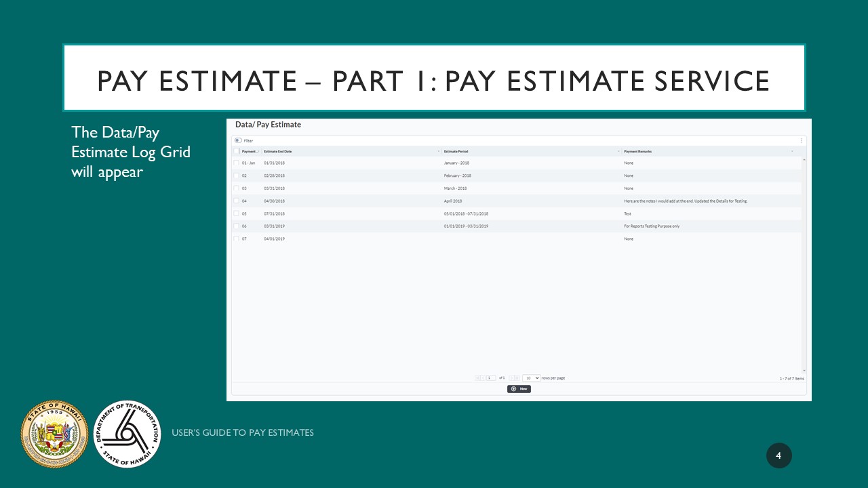The image size is (868, 488).
Task: Select the 04/01/2019 end date cell
Action: point(274,239)
